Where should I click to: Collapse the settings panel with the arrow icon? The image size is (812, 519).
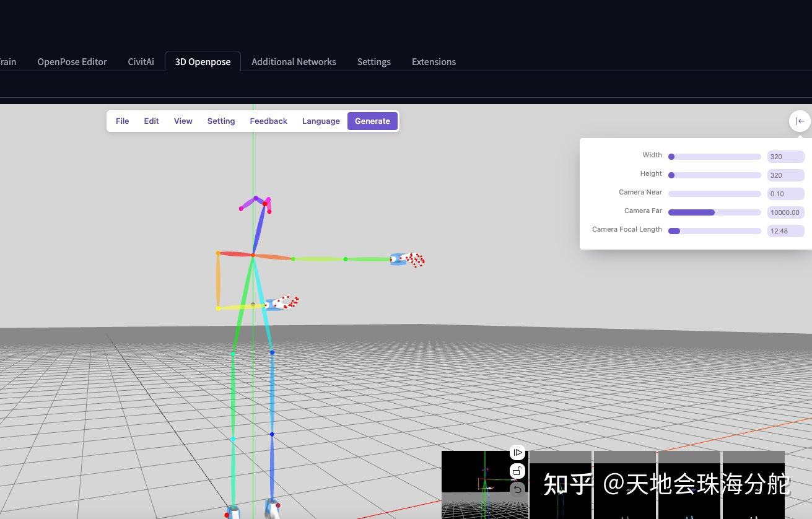click(x=800, y=121)
